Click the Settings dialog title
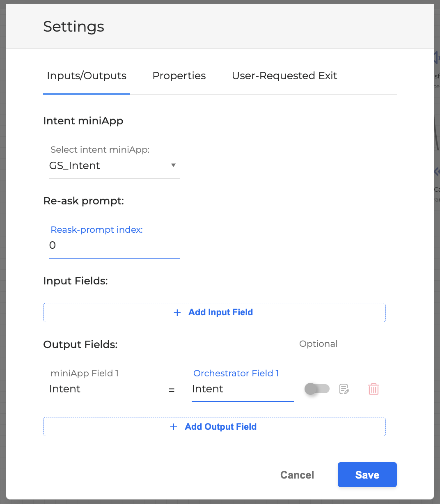The image size is (440, 504). (74, 27)
